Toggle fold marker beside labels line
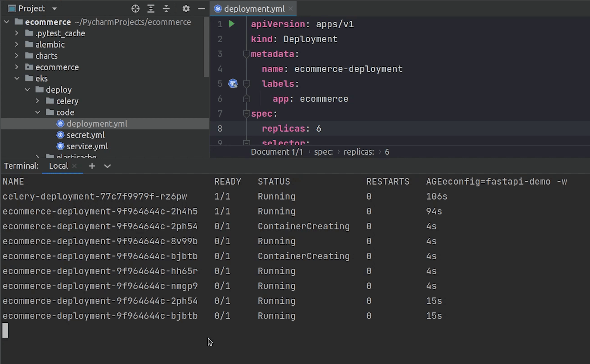Image resolution: width=590 pixels, height=364 pixels. [246, 84]
